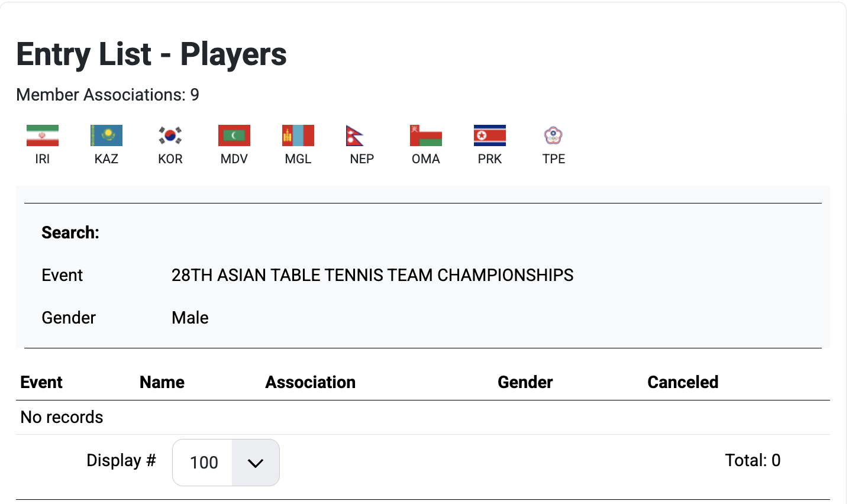Screen dimensions: 852x504
Task: Choose the Maldives flag icon
Action: pos(234,135)
